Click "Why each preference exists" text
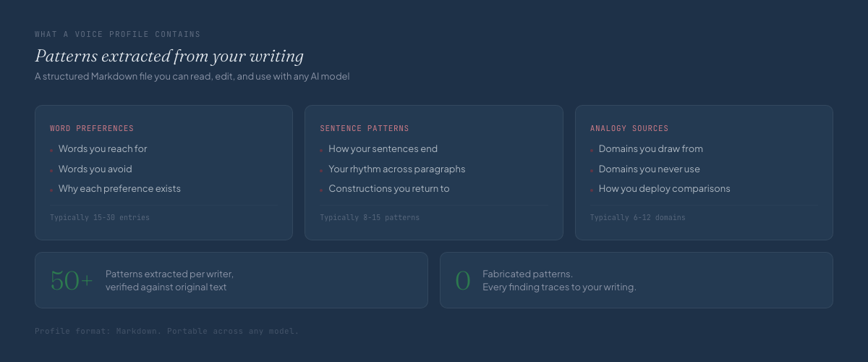 click(x=119, y=189)
